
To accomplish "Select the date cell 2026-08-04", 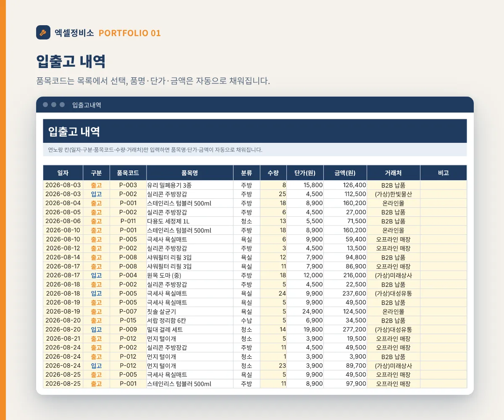I will pos(63,203).
